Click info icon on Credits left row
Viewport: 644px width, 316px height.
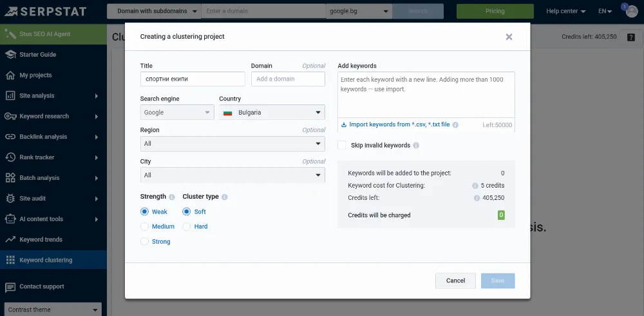pos(477,198)
